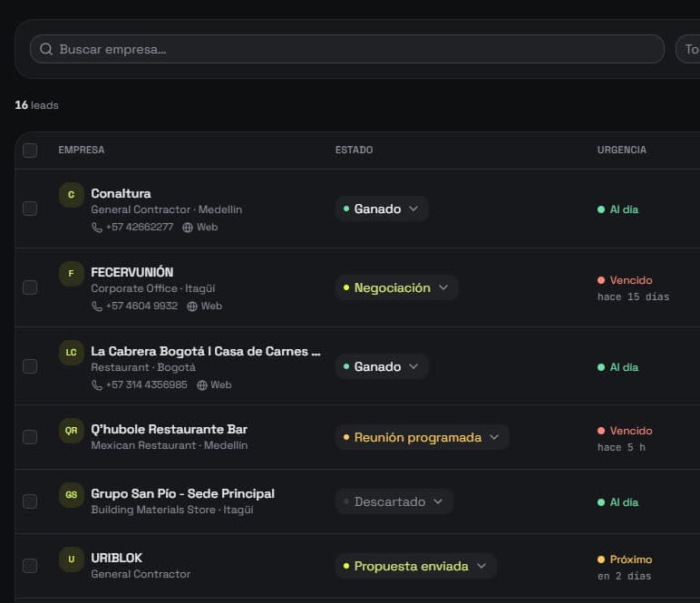Open Descartado status dropdown
Screen dimensions: 700x603
tap(394, 501)
